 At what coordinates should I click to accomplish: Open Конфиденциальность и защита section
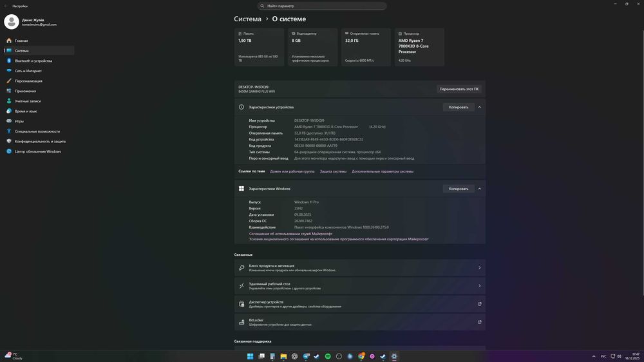click(39, 141)
